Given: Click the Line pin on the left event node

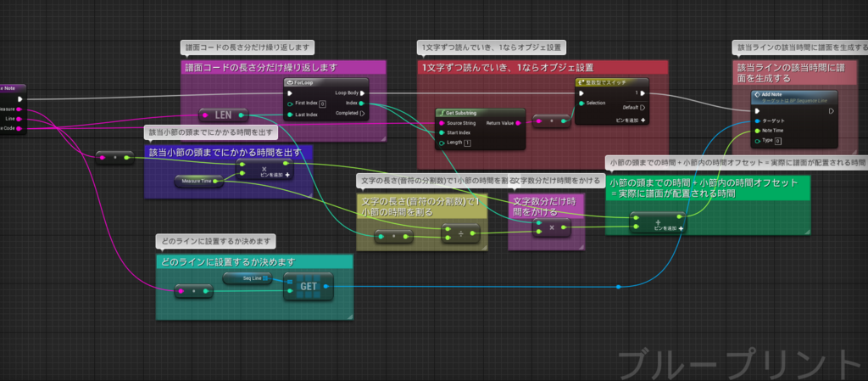Looking at the screenshot, I should [x=19, y=119].
